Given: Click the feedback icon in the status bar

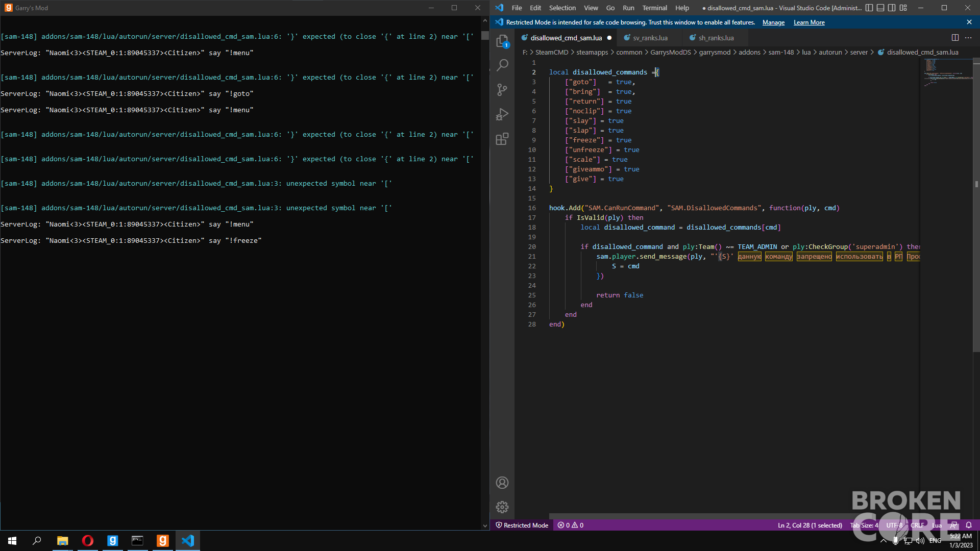Looking at the screenshot, I should coord(953,525).
